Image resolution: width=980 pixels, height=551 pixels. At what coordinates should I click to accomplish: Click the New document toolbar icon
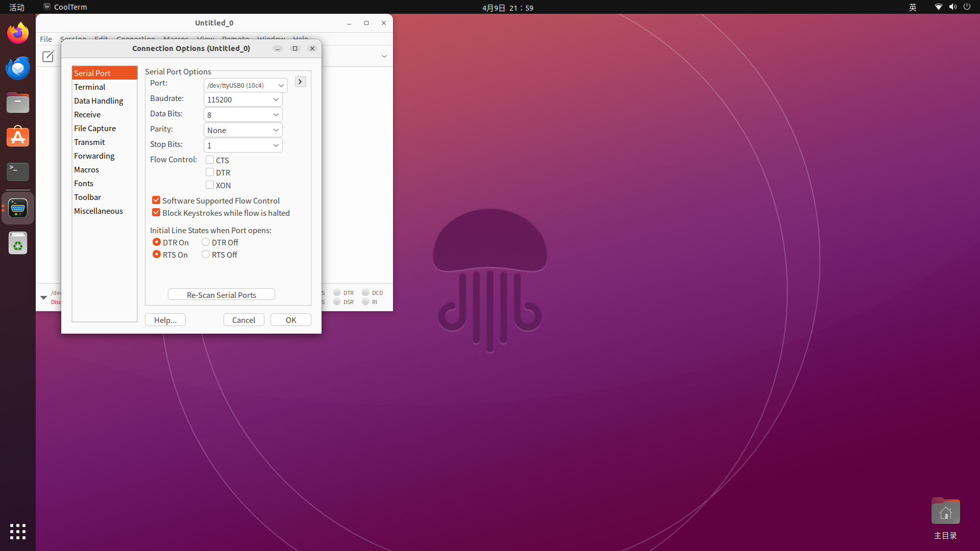pos(48,56)
